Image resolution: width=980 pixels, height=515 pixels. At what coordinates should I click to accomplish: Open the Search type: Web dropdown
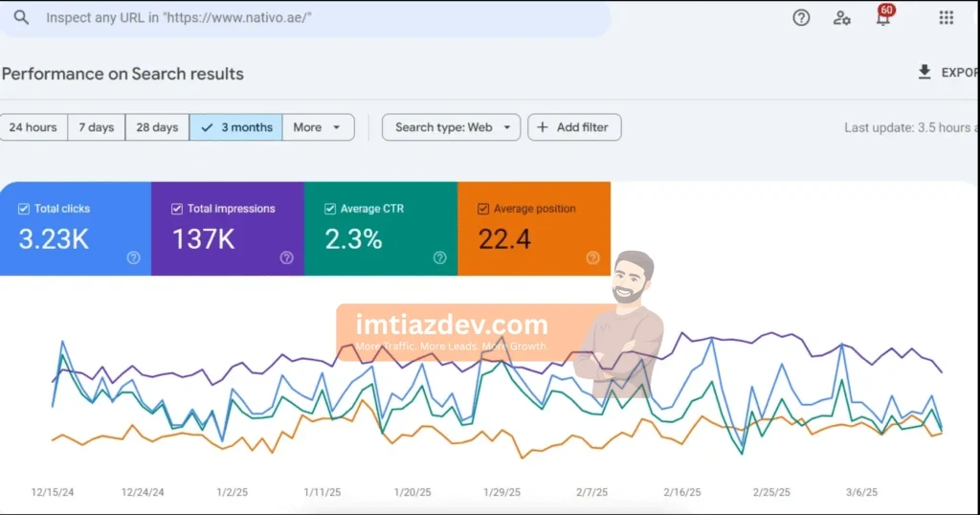point(451,127)
